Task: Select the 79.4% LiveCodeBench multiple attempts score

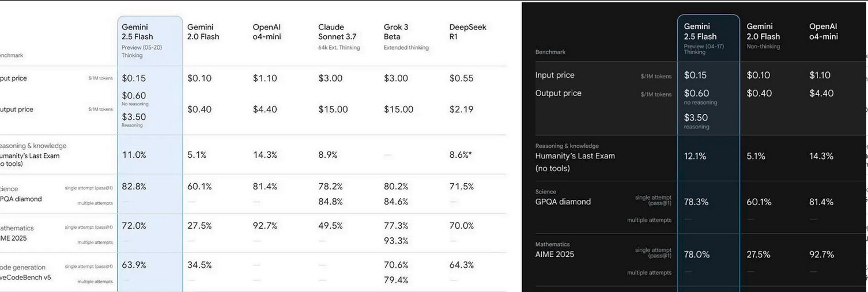Action: coord(396,280)
